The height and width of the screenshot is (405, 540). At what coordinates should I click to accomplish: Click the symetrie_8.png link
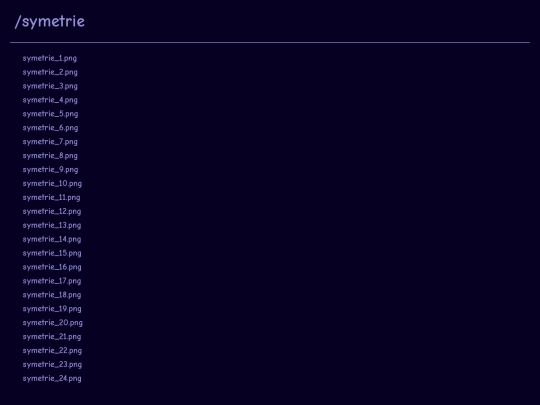point(50,156)
